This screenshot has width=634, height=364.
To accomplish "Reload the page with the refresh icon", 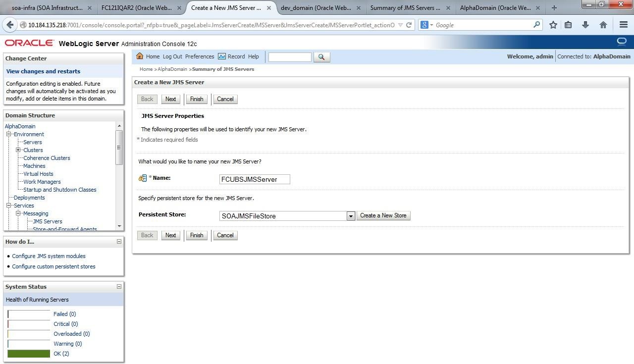I will click(409, 25).
